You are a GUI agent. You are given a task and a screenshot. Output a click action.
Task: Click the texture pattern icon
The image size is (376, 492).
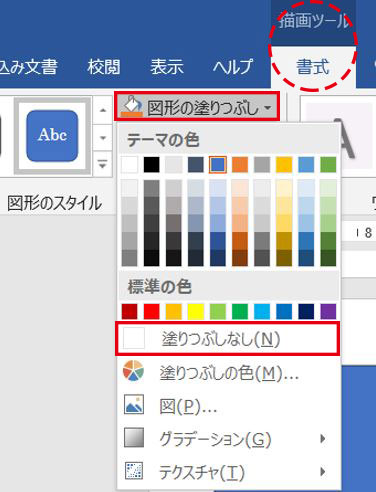pos(134,470)
